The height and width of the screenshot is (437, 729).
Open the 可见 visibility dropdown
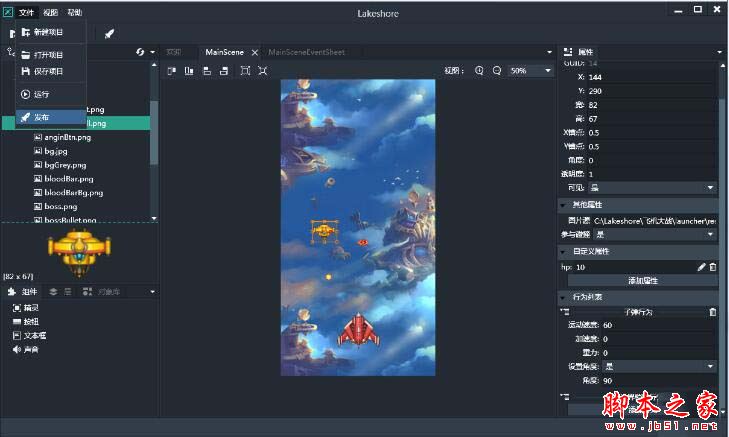653,188
